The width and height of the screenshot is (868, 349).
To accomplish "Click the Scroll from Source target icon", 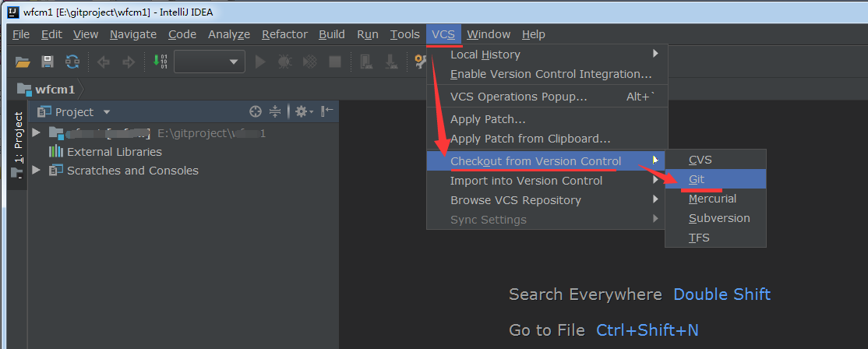I will [x=256, y=111].
